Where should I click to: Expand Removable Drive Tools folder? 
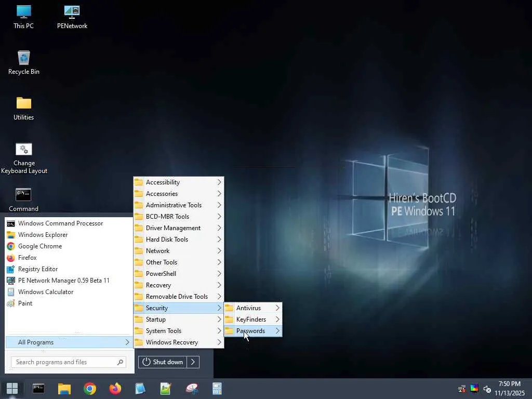[179, 297]
